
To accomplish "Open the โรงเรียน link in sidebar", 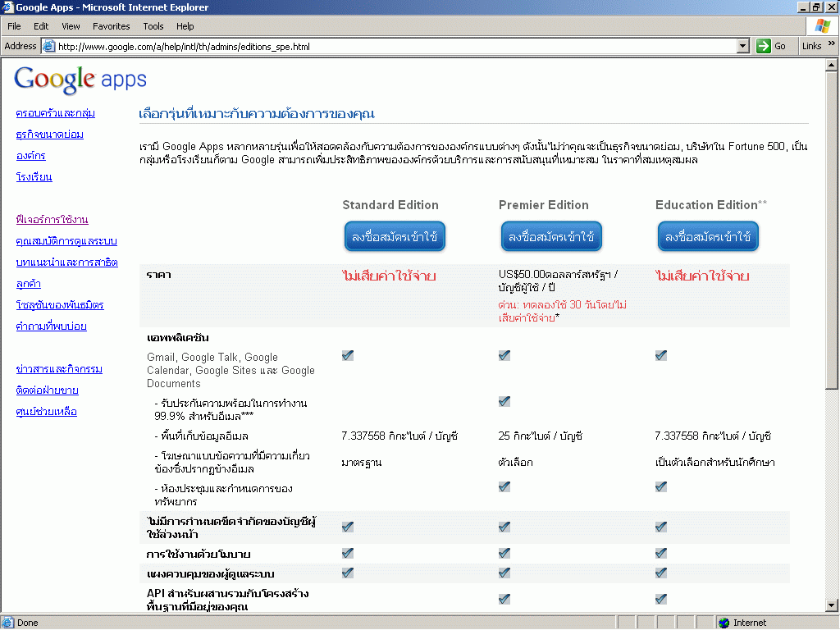I will click(x=34, y=176).
